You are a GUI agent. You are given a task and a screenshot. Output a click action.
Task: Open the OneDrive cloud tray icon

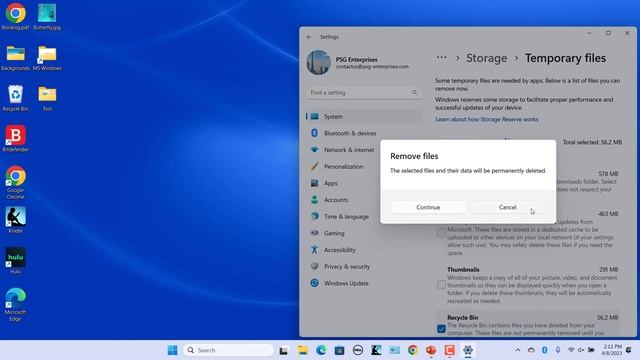point(531,350)
